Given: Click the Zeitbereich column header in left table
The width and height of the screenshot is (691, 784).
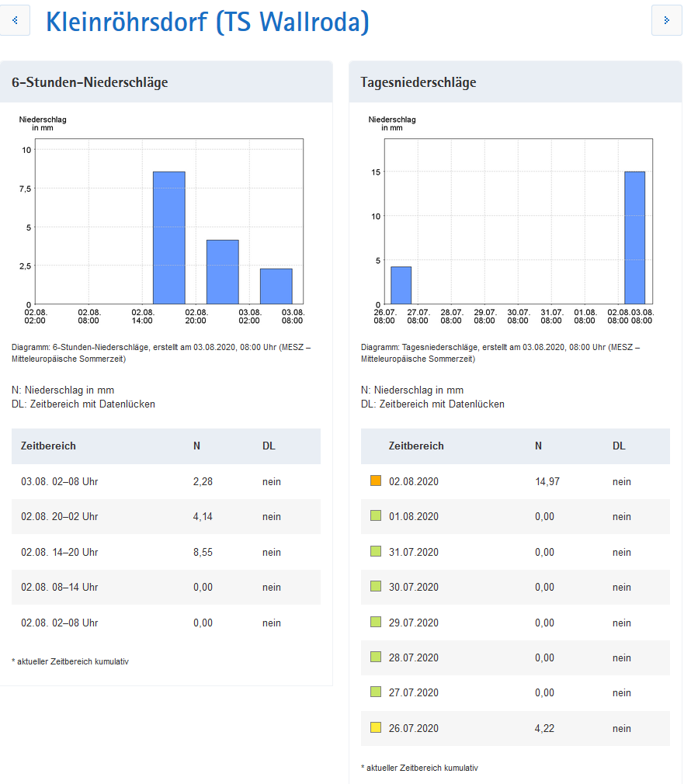Looking at the screenshot, I should point(48,446).
